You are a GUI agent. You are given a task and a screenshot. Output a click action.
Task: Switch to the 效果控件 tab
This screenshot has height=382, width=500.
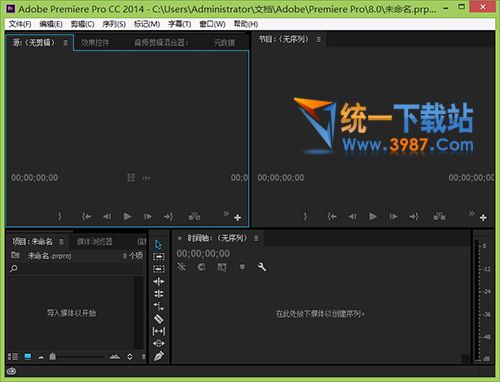pos(95,43)
